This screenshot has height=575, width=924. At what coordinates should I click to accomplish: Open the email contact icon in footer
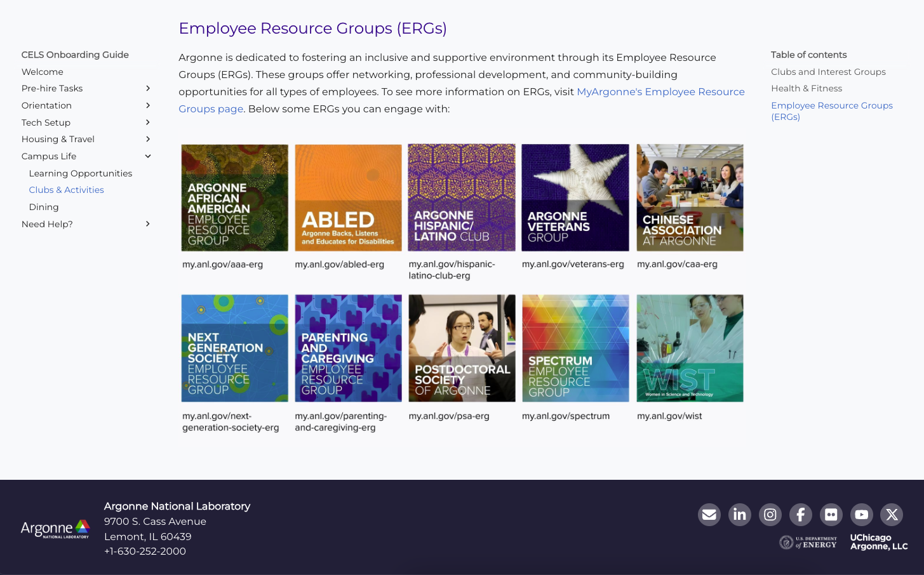(709, 515)
